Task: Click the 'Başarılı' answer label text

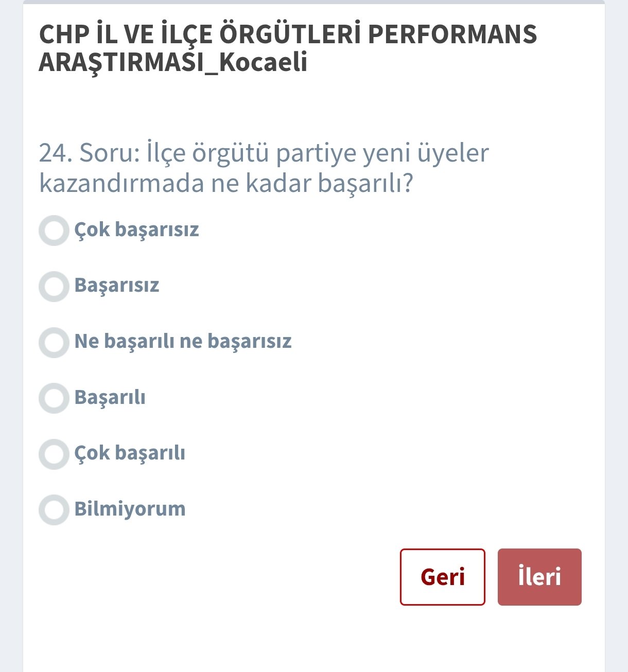Action: coord(110,397)
